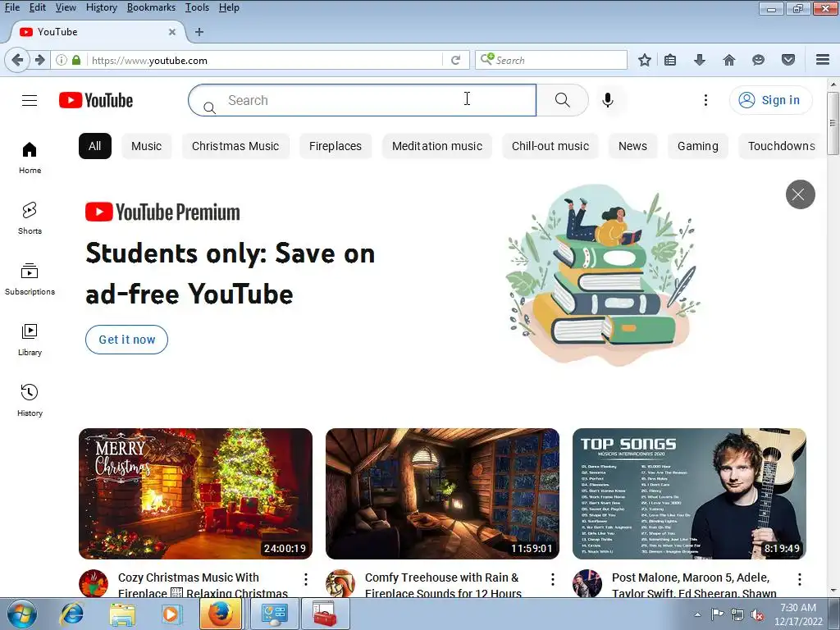Click the muted volume tray icon
840x630 pixels.
click(x=757, y=615)
